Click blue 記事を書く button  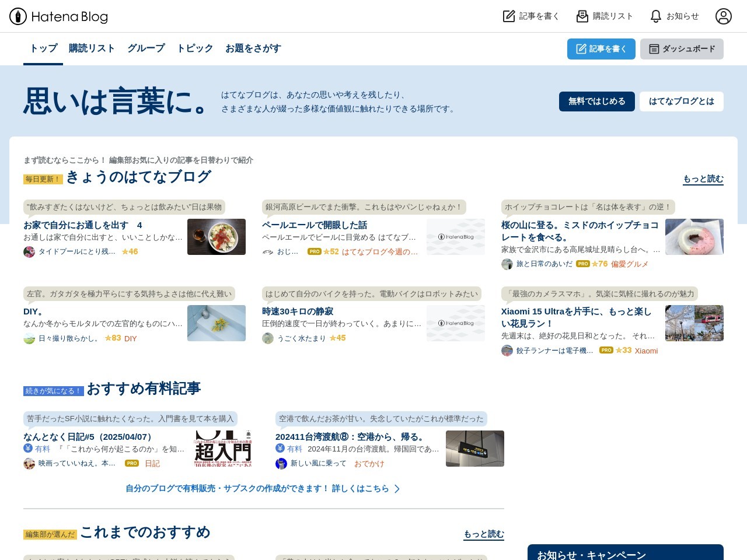pos(601,49)
